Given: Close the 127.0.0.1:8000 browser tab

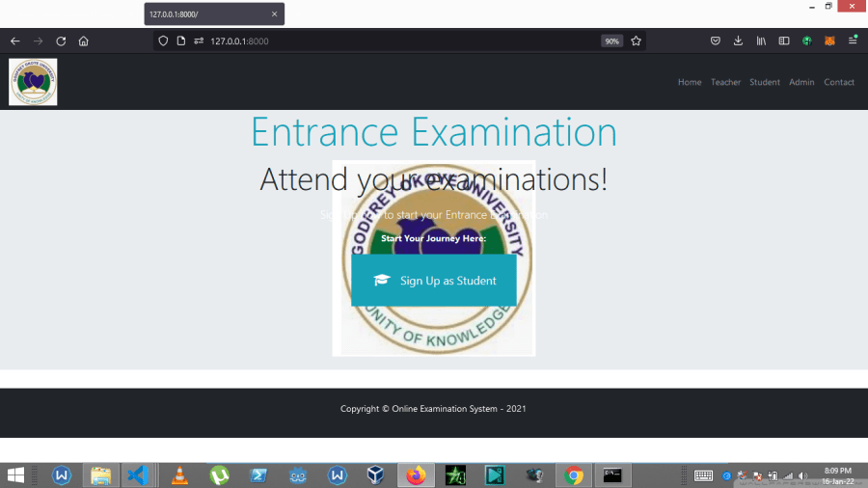Looking at the screenshot, I should click(274, 14).
